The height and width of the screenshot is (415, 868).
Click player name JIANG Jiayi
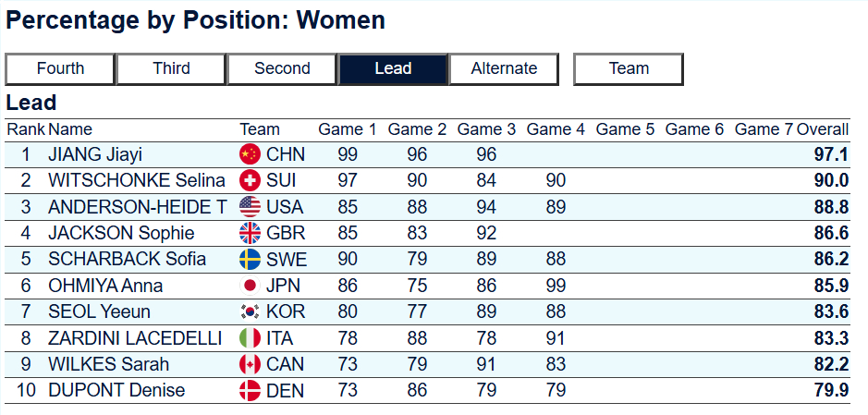(95, 154)
